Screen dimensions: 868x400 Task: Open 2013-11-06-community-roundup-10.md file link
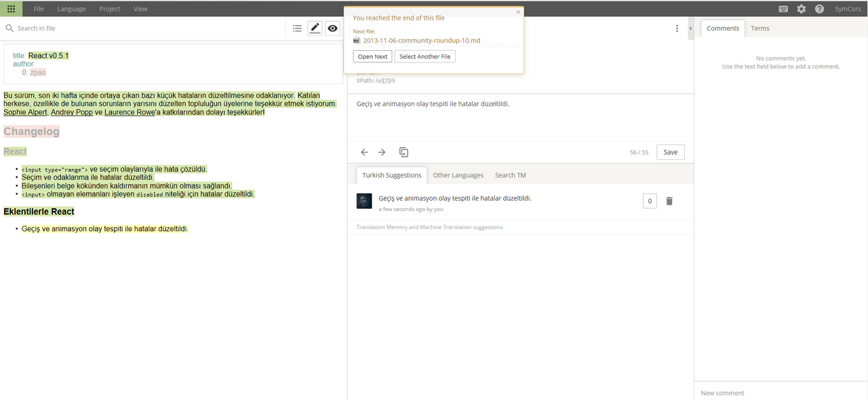pos(422,41)
